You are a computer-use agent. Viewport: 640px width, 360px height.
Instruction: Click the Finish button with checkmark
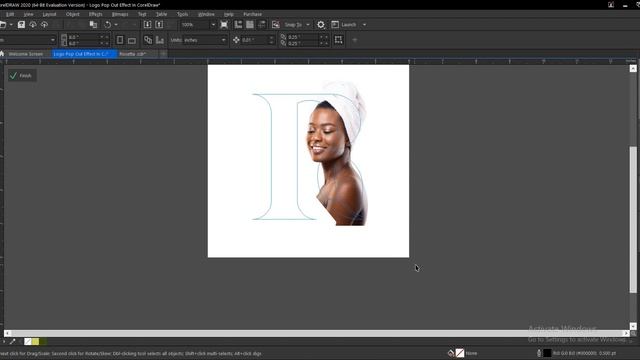coord(22,76)
